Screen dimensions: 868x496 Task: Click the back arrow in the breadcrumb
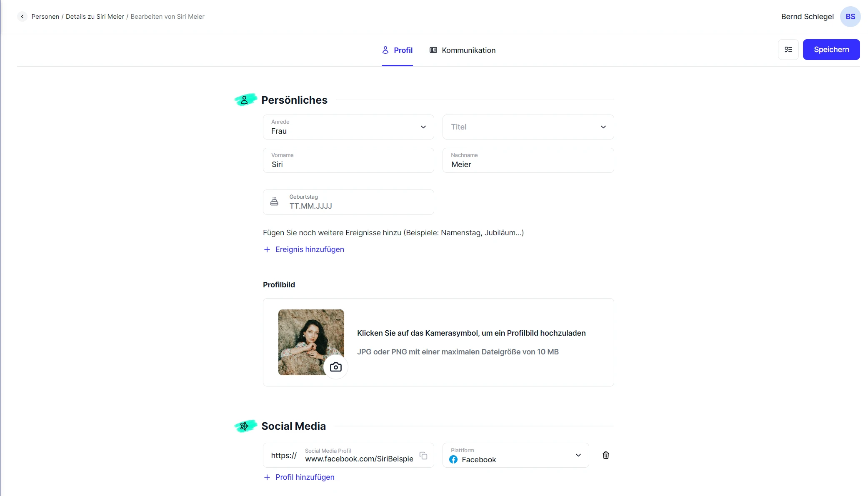pos(22,16)
